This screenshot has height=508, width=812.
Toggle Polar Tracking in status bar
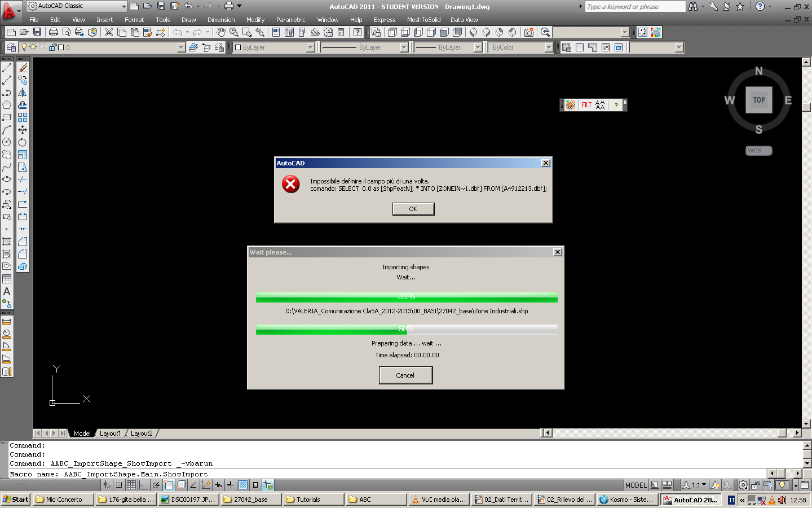pyautogui.click(x=156, y=485)
